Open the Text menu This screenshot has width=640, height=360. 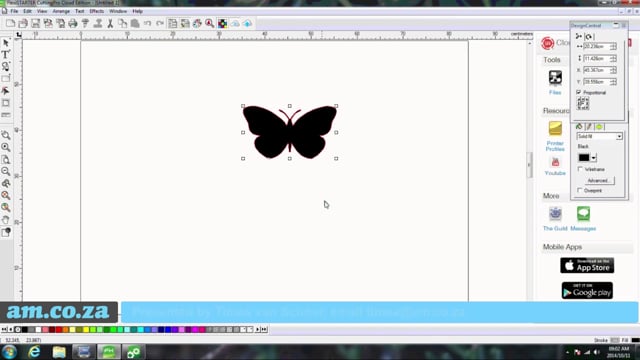click(x=80, y=11)
